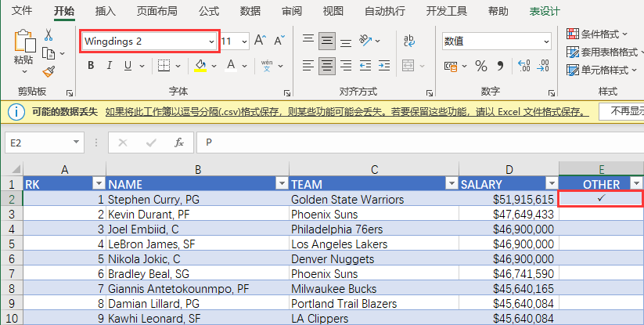This screenshot has width=644, height=325.
Task: Open the RK column filter dropdown
Action: pos(99,184)
